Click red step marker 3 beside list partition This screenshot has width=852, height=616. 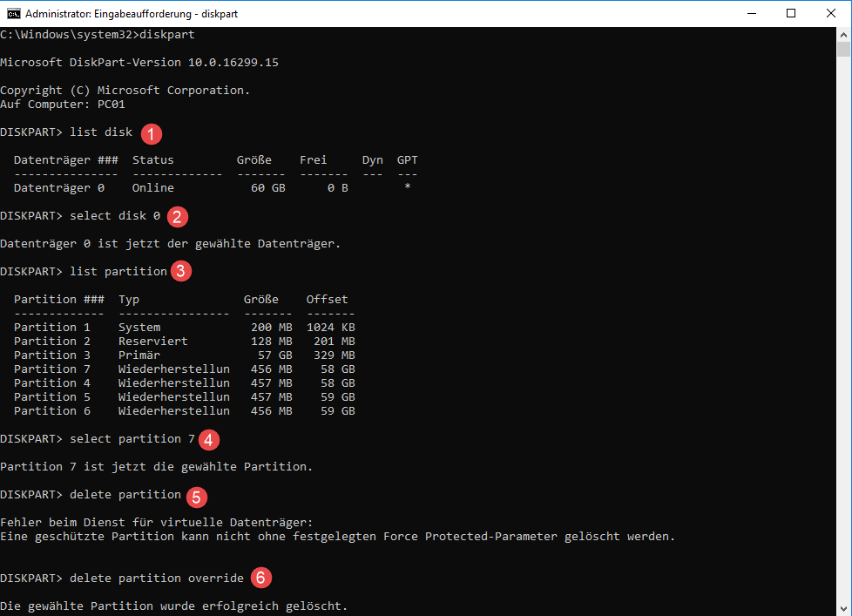(x=180, y=271)
